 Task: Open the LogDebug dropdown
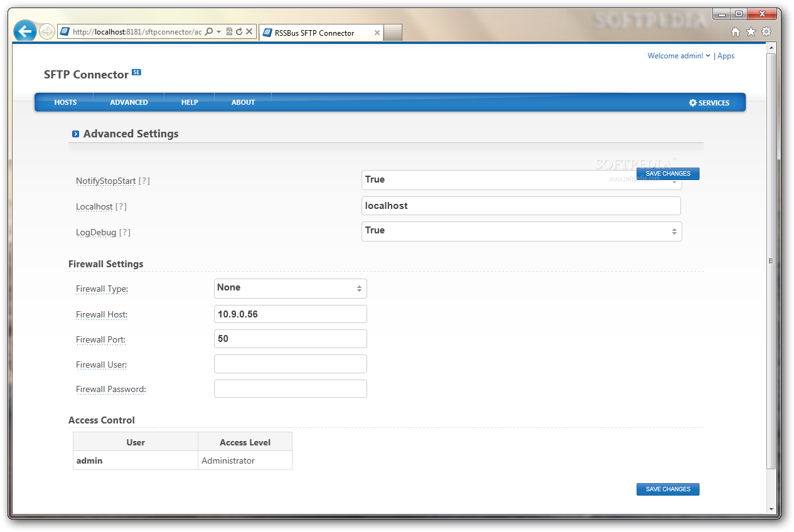click(x=522, y=231)
